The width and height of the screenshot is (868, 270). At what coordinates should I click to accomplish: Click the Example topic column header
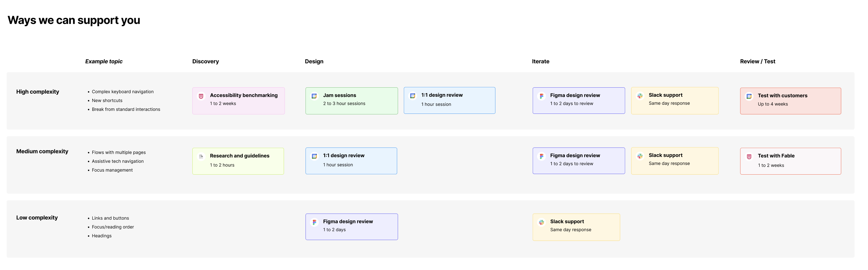104,61
